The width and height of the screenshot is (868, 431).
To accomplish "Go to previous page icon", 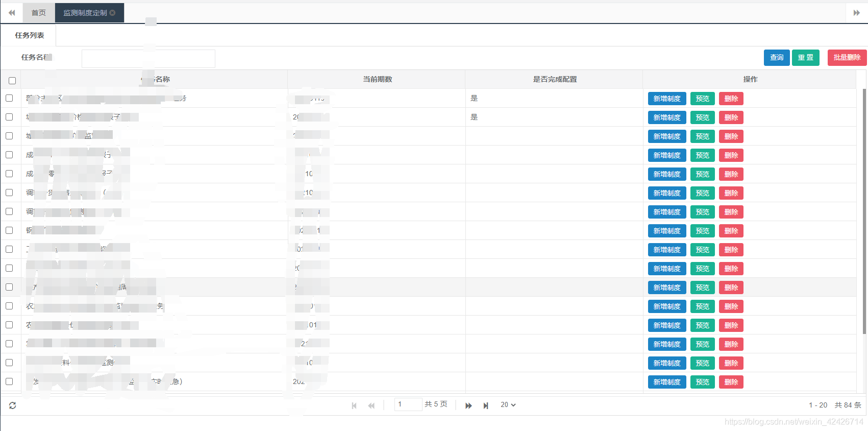I will pyautogui.click(x=371, y=405).
